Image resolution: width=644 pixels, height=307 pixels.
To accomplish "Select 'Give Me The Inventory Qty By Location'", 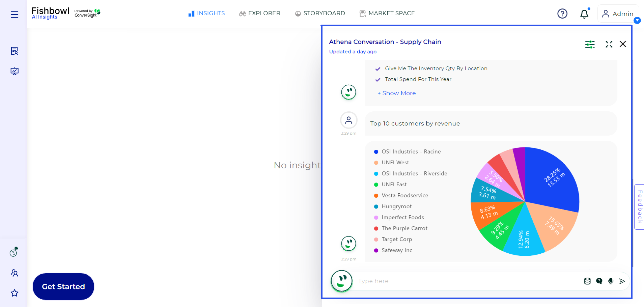I will click(x=436, y=68).
